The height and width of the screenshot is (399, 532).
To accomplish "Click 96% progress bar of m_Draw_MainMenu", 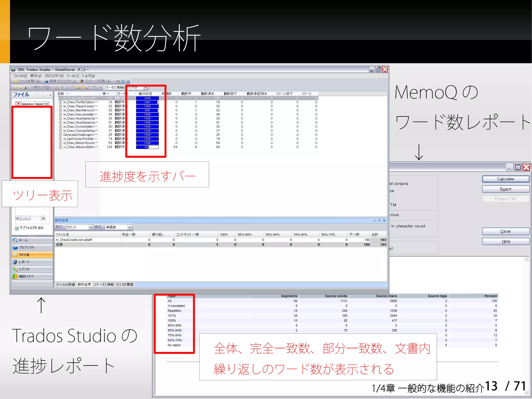I will (147, 110).
